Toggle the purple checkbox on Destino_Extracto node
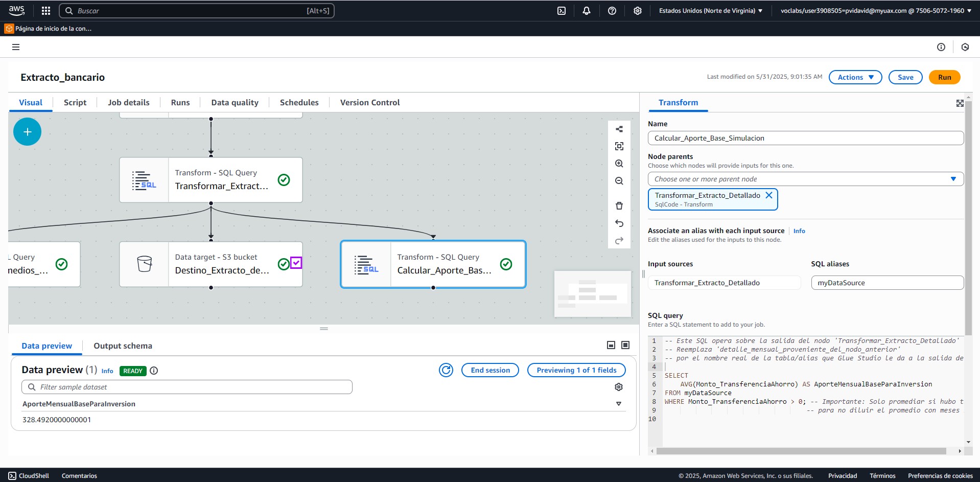The image size is (980, 482). click(296, 263)
